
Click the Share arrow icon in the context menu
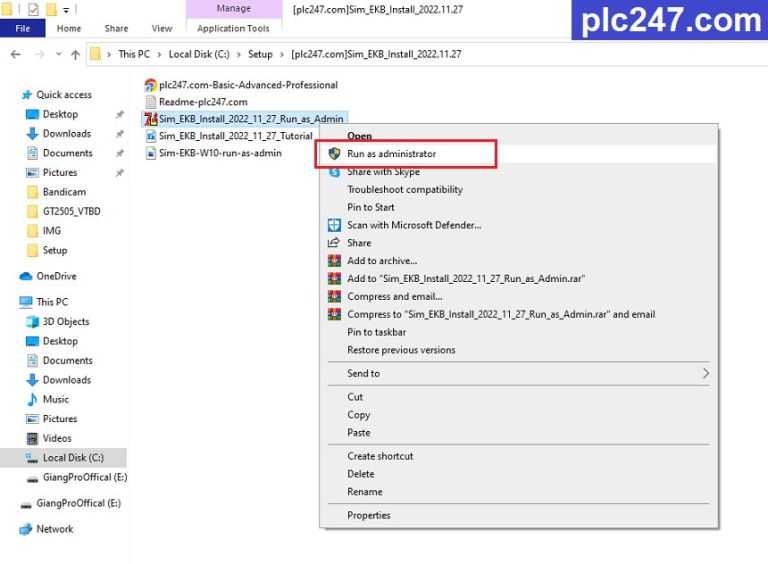click(334, 243)
